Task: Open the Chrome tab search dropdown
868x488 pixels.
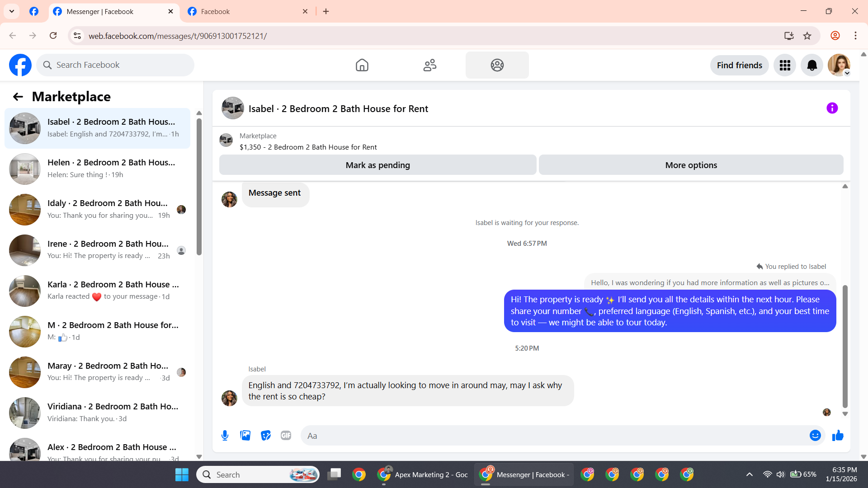Action: [x=12, y=11]
